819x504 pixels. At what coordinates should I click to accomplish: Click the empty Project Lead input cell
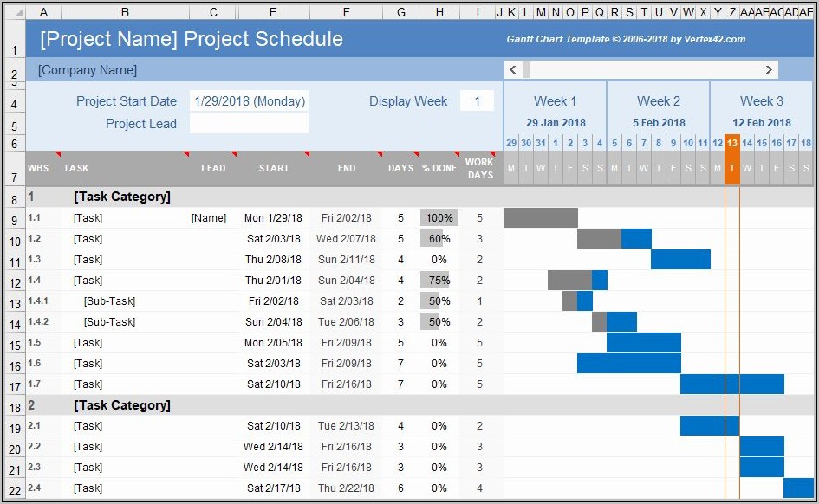coord(250,124)
